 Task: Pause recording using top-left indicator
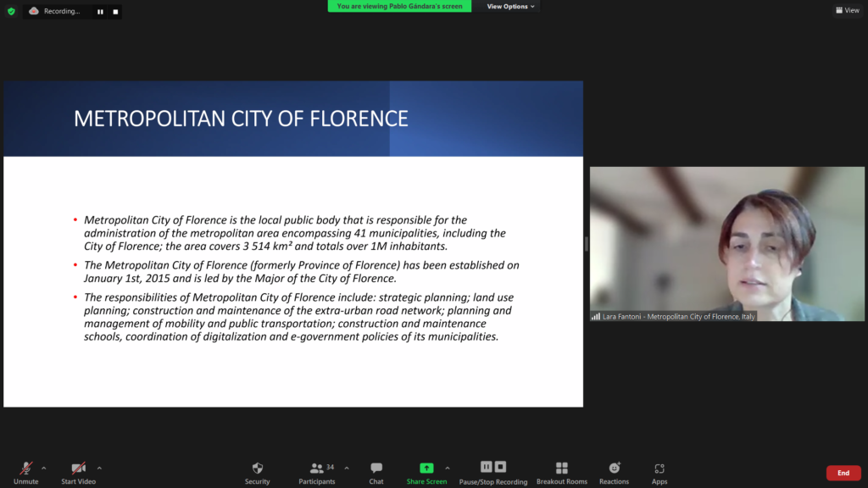(x=100, y=12)
